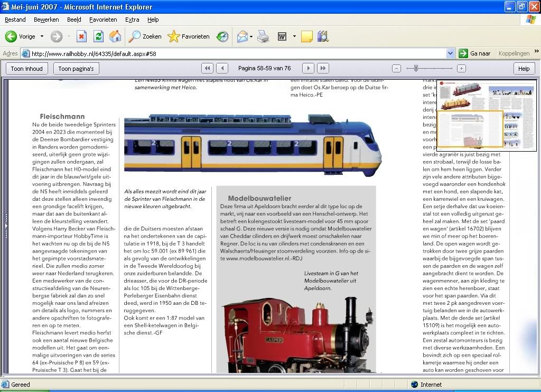
Task: Jump to the first page
Action: pyautogui.click(x=207, y=68)
